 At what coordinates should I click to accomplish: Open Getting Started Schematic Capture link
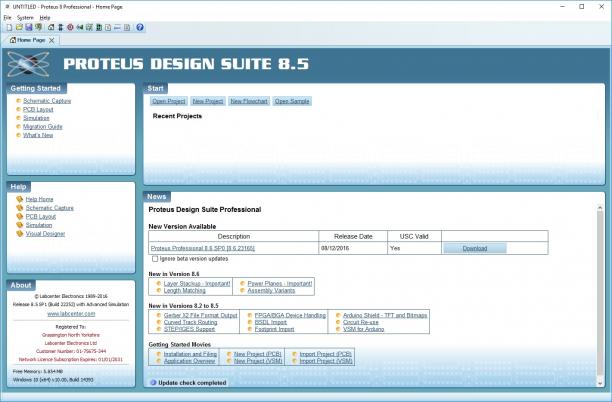[47, 101]
